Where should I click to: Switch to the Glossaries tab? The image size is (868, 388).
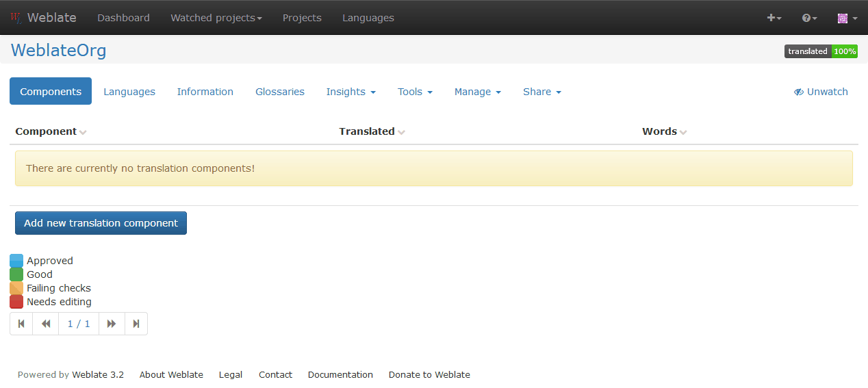pyautogui.click(x=280, y=92)
